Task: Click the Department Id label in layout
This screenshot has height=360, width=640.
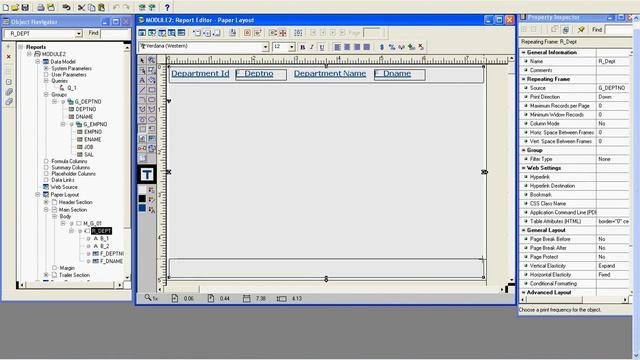Action: pos(200,73)
